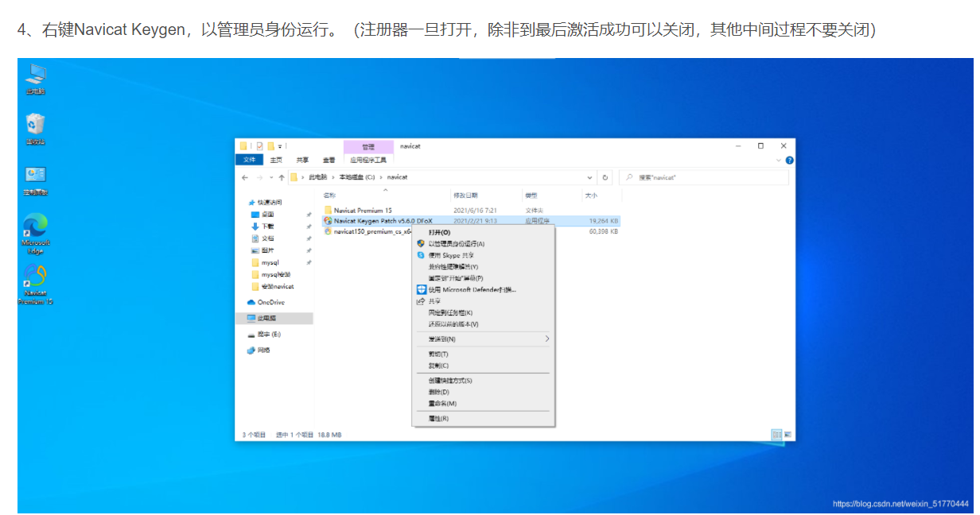Click the Microsoft Defender scan icon
The height and width of the screenshot is (515, 980).
pyautogui.click(x=422, y=289)
